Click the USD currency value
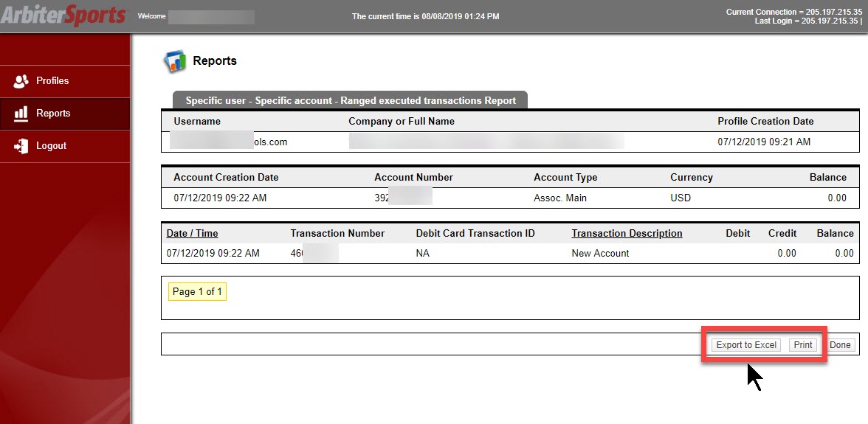The image size is (868, 424). point(681,198)
